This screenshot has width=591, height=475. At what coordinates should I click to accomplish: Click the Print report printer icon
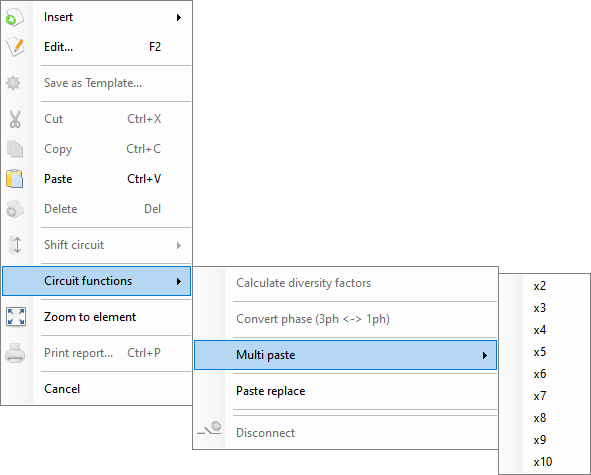click(x=15, y=353)
